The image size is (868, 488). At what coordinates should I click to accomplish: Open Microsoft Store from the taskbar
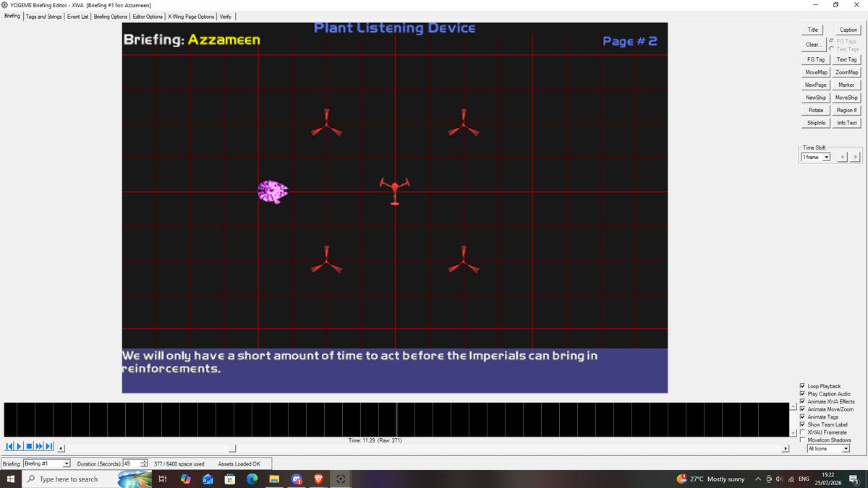[229, 479]
